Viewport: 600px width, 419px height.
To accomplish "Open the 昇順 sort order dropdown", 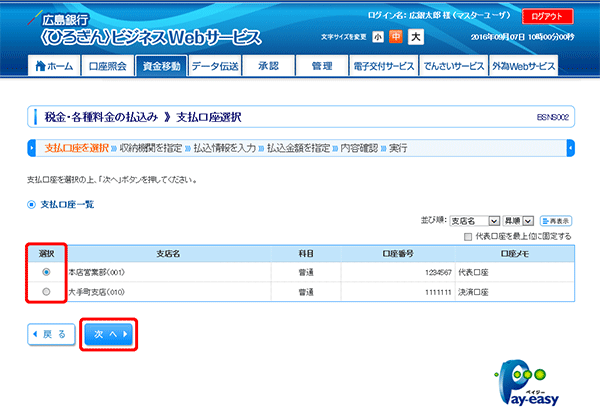I will click(x=518, y=221).
